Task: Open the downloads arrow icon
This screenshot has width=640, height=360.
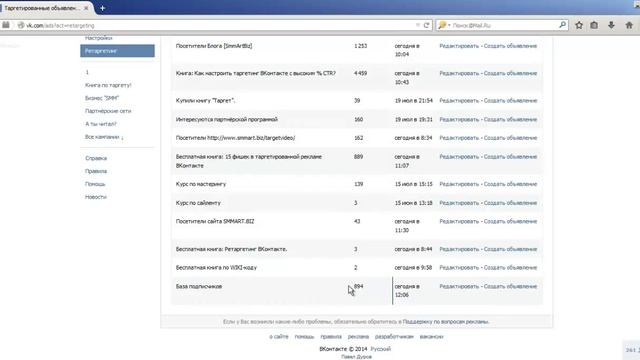Action: tap(611, 25)
